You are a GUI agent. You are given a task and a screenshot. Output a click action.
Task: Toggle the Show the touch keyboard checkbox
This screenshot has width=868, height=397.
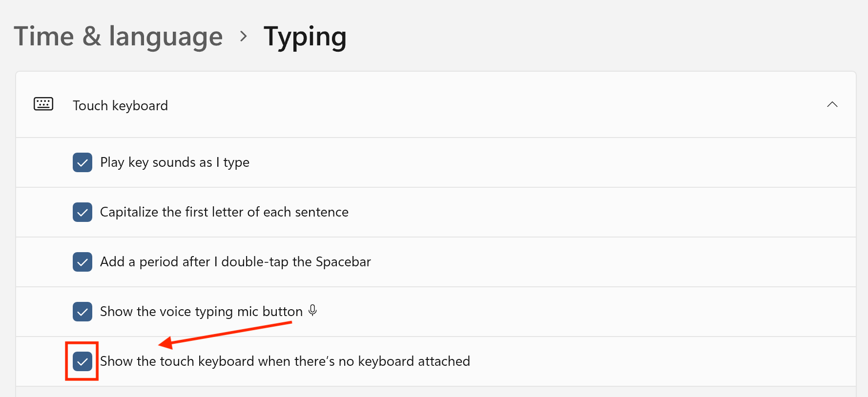tap(83, 361)
